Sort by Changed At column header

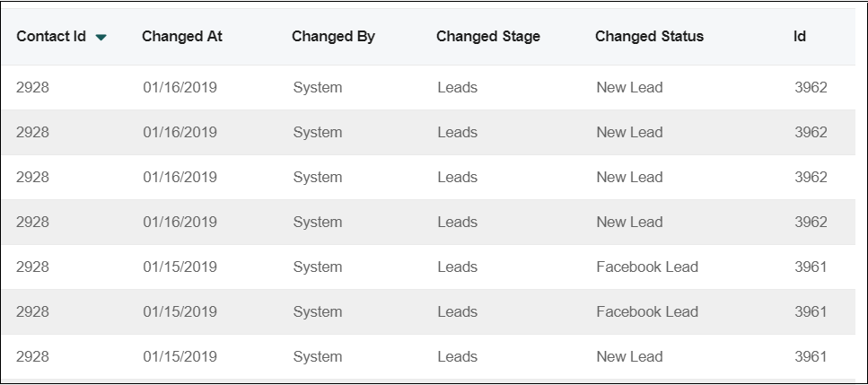182,37
